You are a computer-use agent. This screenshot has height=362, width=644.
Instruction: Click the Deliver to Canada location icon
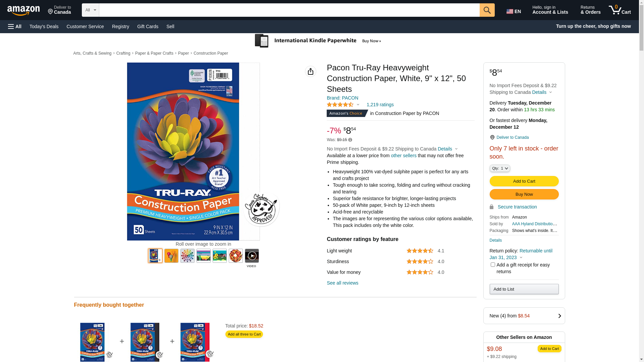point(492,137)
